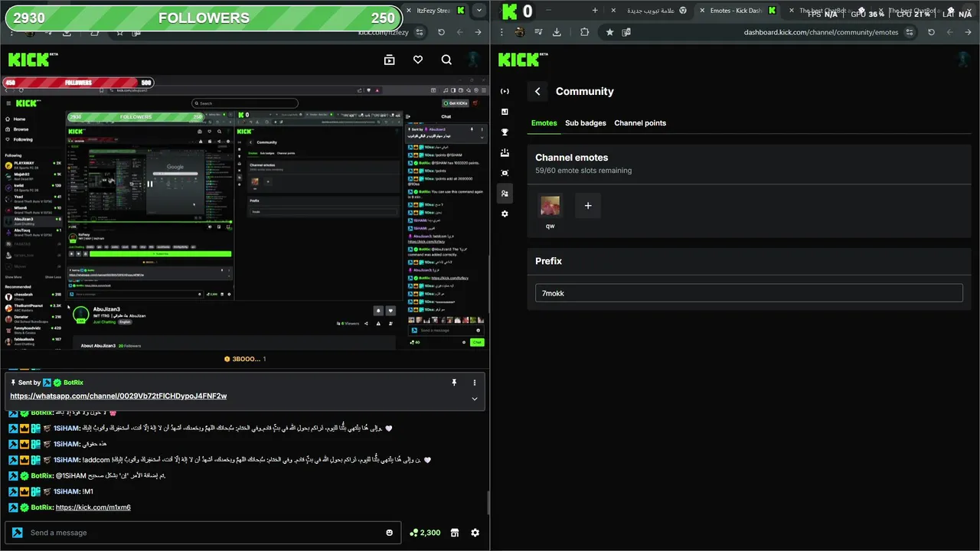Click the Send a message chat input

[x=202, y=533]
